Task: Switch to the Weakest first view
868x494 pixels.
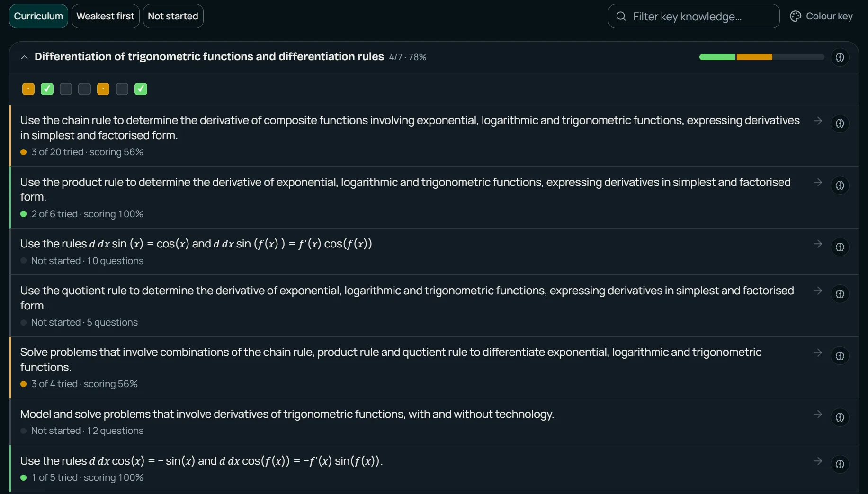Action: pos(105,16)
